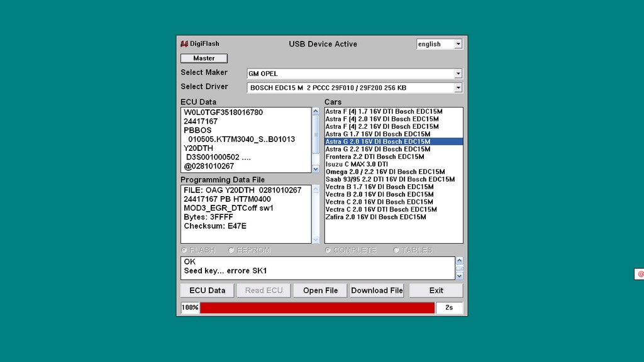Select the EEPROM radio button
644x362 pixels.
231,250
